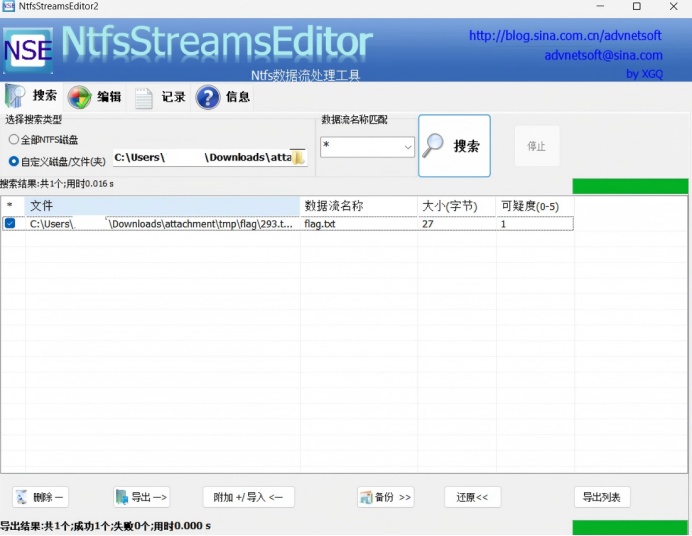Image resolution: width=692 pixels, height=536 pixels.
Task: Click the disabled 停止 stop button
Action: 537,146
